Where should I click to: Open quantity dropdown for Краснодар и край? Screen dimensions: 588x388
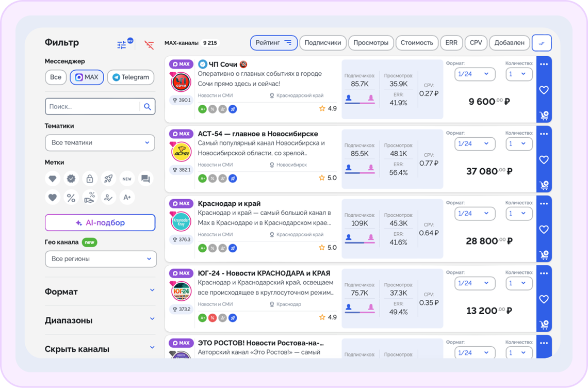(x=519, y=214)
